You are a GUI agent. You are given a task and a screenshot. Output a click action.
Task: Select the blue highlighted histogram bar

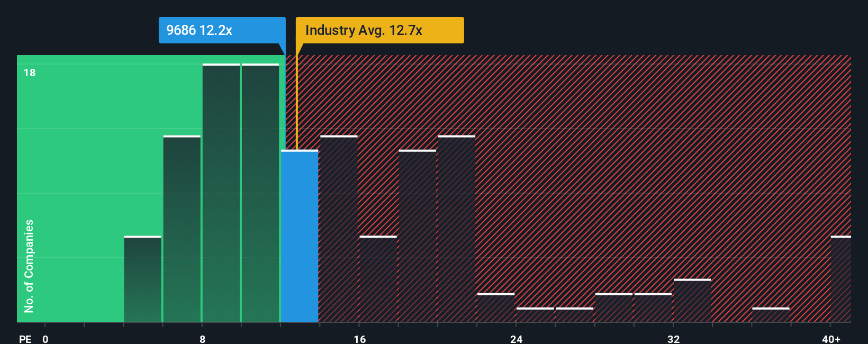[x=300, y=236]
